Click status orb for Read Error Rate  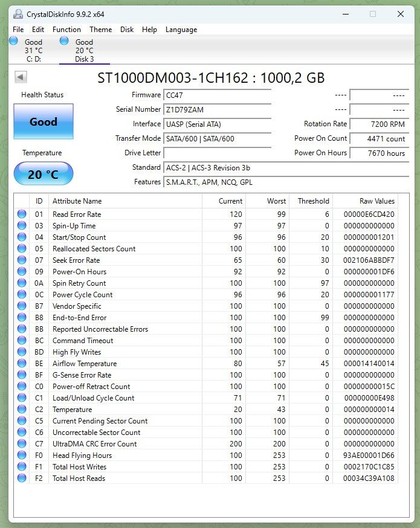tap(22, 214)
